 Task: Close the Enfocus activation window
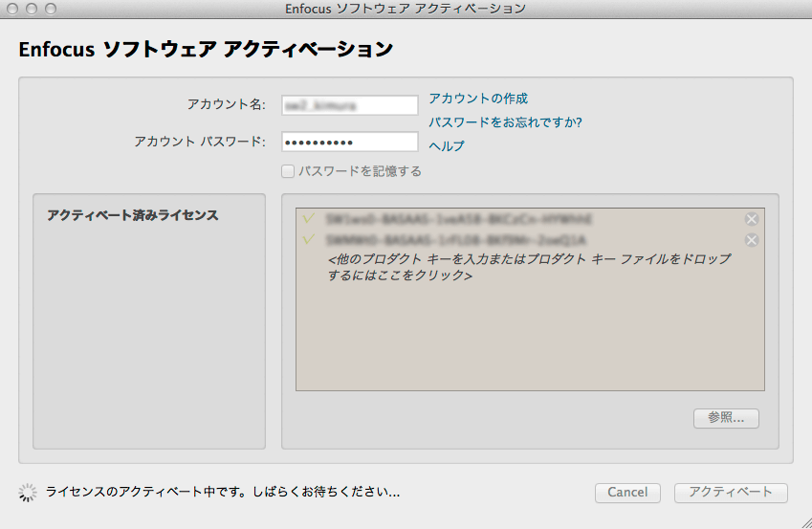12,9
